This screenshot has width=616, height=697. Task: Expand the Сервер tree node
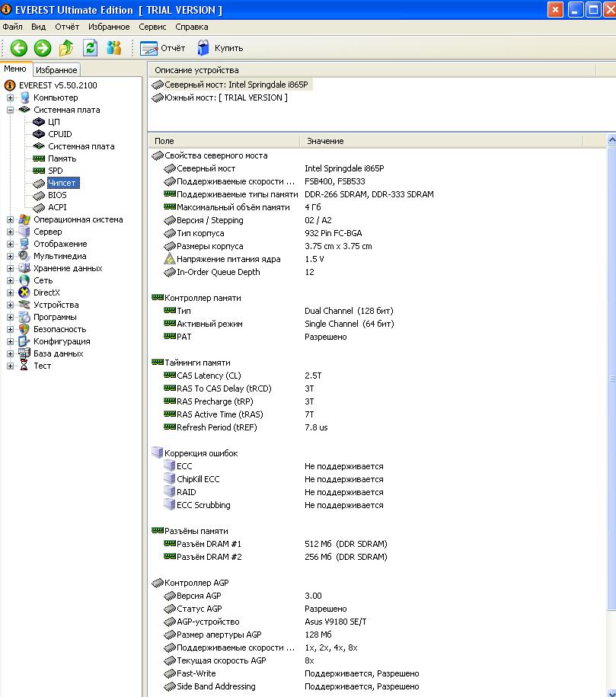click(10, 232)
